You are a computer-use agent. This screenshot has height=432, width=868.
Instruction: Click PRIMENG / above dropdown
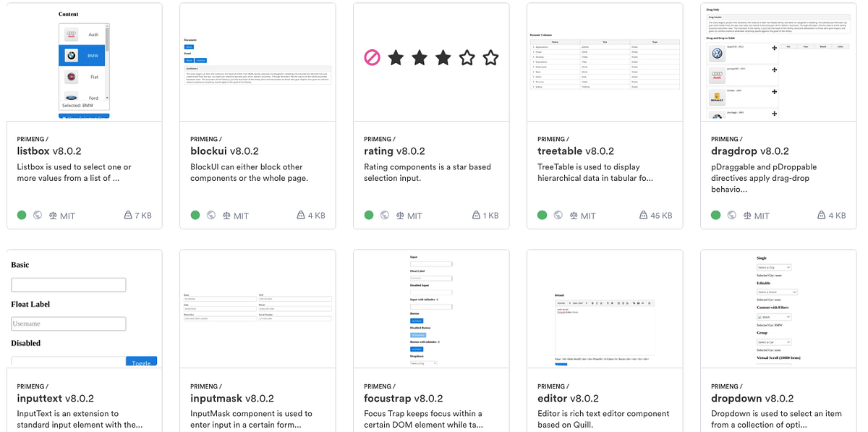(727, 386)
